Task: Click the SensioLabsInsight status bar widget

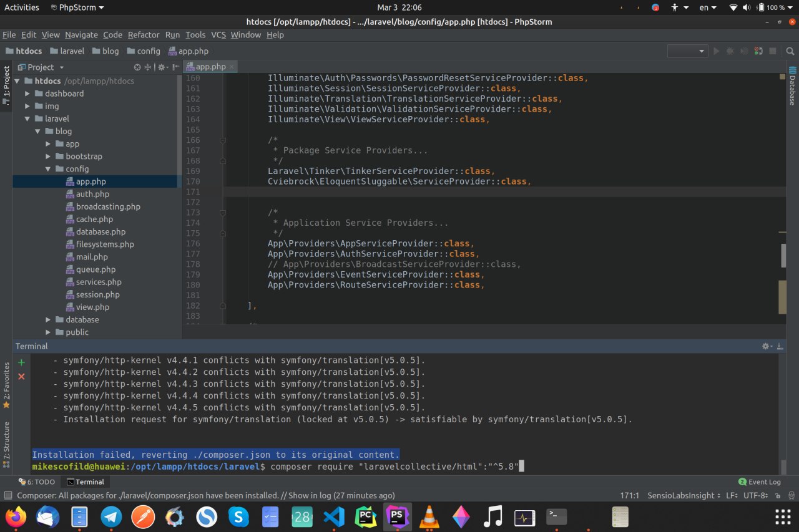Action: coord(684,496)
